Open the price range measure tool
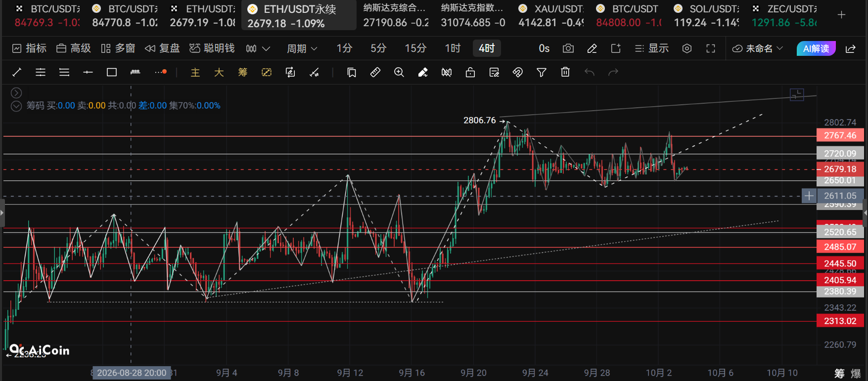Screen dimensions: 868x381 point(136,73)
